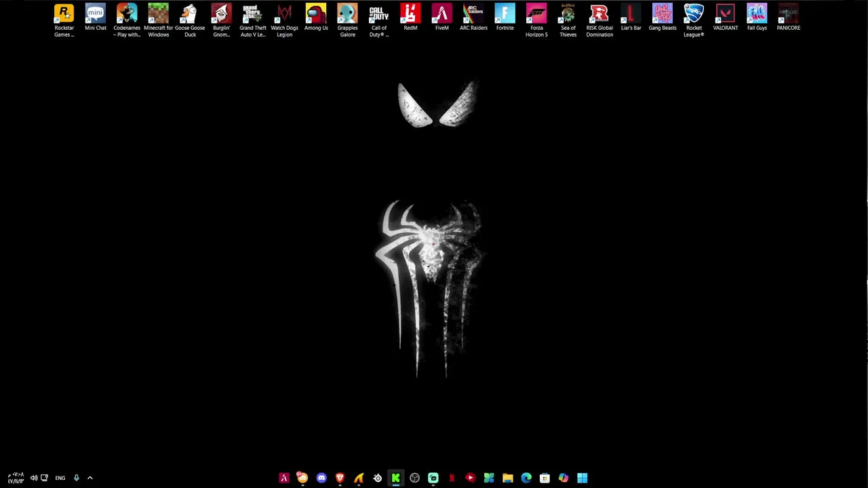This screenshot has height=488, width=868.
Task: Open SteelSeries app from the taskbar
Action: tap(378, 478)
